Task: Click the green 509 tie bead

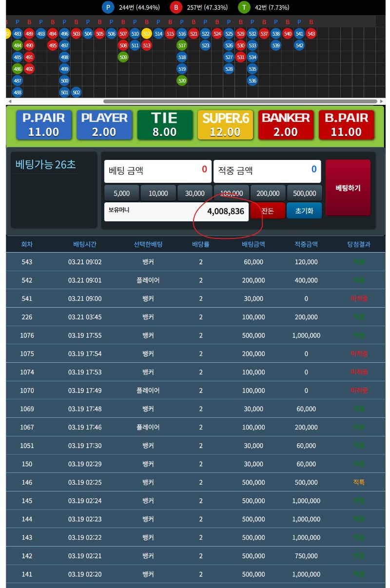Action: (x=123, y=57)
